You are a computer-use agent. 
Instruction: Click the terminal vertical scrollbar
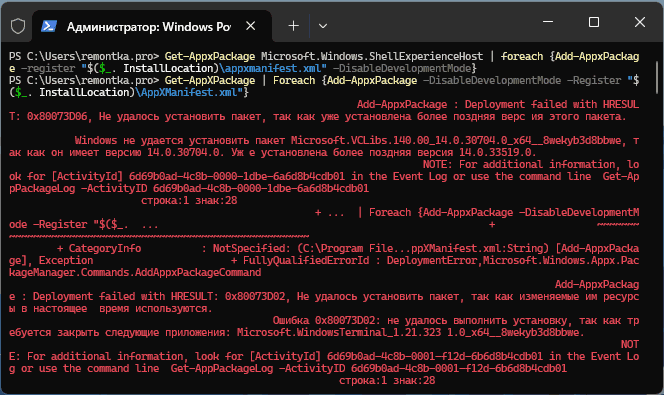[x=658, y=77]
